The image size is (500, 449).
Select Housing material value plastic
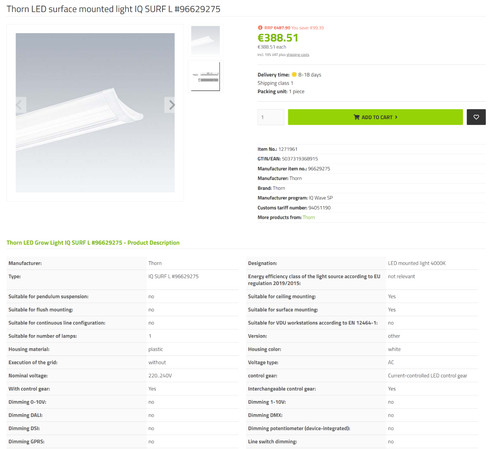point(156,349)
